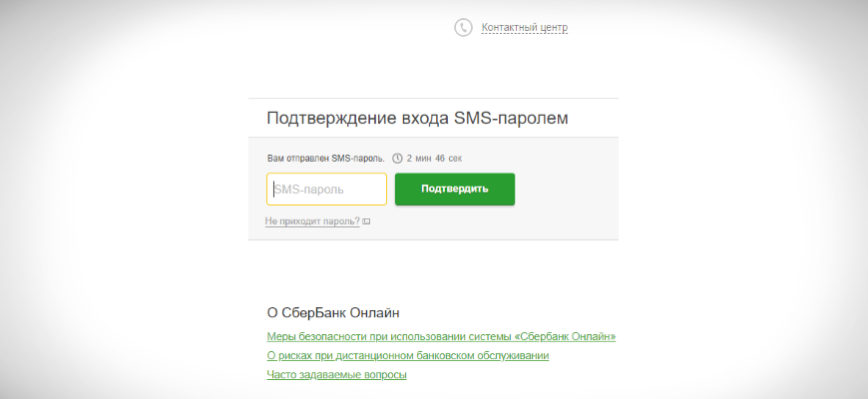Click the '46 сек' countdown seconds
The height and width of the screenshot is (399, 868).
tap(448, 159)
